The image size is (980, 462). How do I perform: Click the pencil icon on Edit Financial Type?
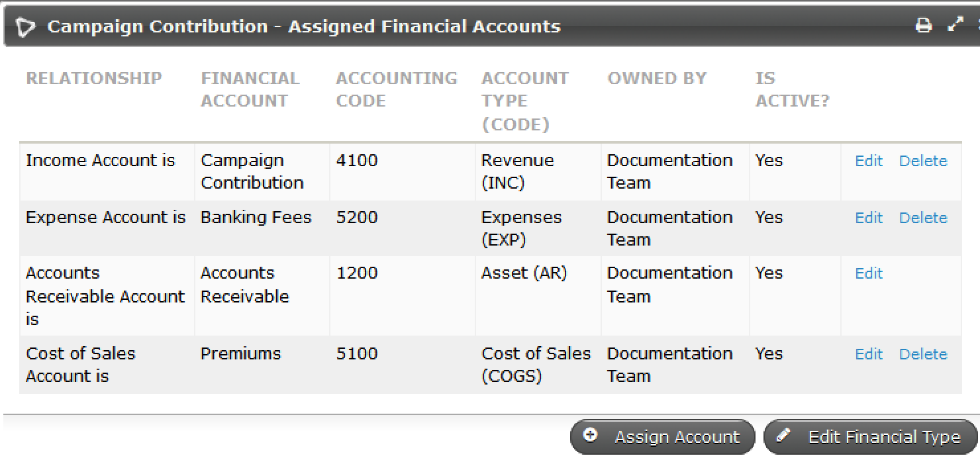[x=785, y=436]
